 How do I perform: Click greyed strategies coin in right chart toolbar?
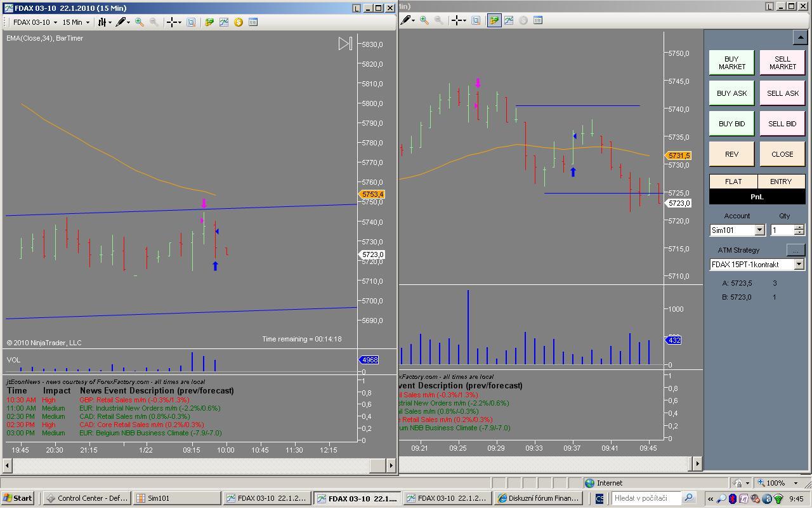pyautogui.click(x=523, y=20)
